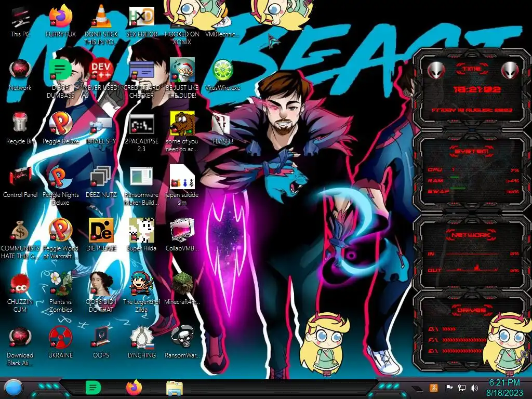This screenshot has height=399, width=532.
Task: Click the blue Start orb
Action: pos(14,388)
